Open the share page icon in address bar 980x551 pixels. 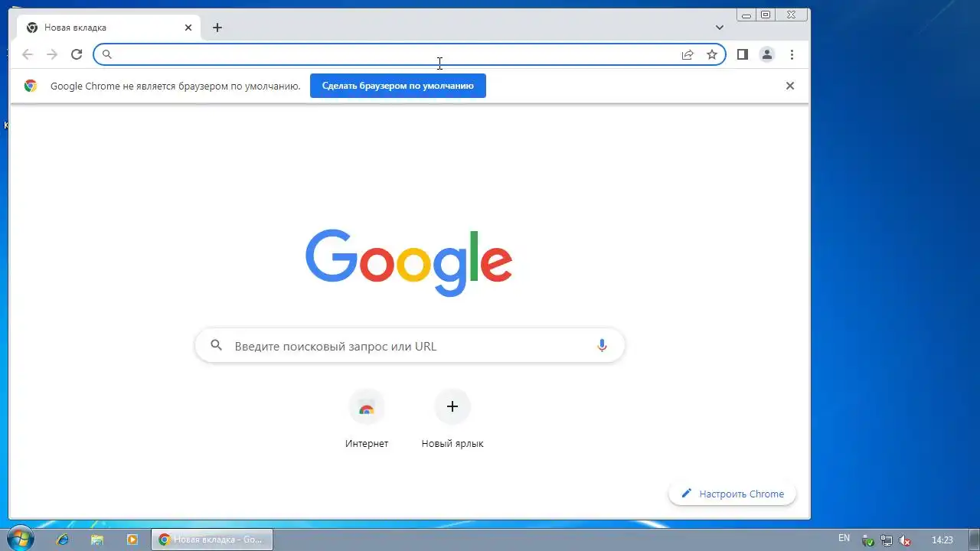point(688,54)
